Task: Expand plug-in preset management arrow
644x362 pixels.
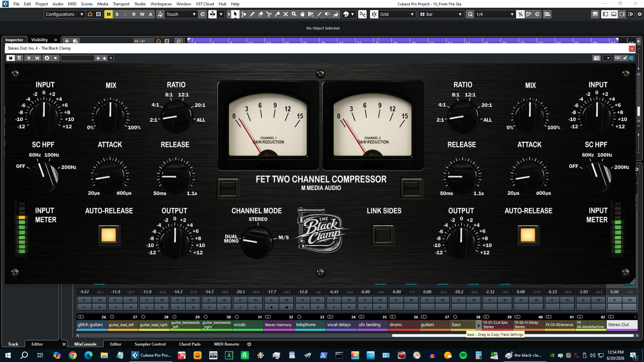Action: 111,58
